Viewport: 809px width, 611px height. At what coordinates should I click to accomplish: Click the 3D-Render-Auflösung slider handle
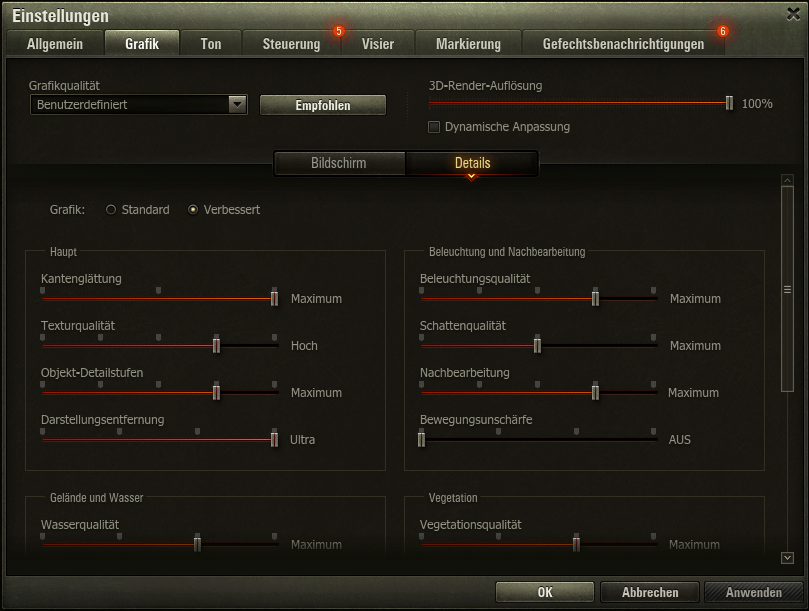pyautogui.click(x=730, y=103)
